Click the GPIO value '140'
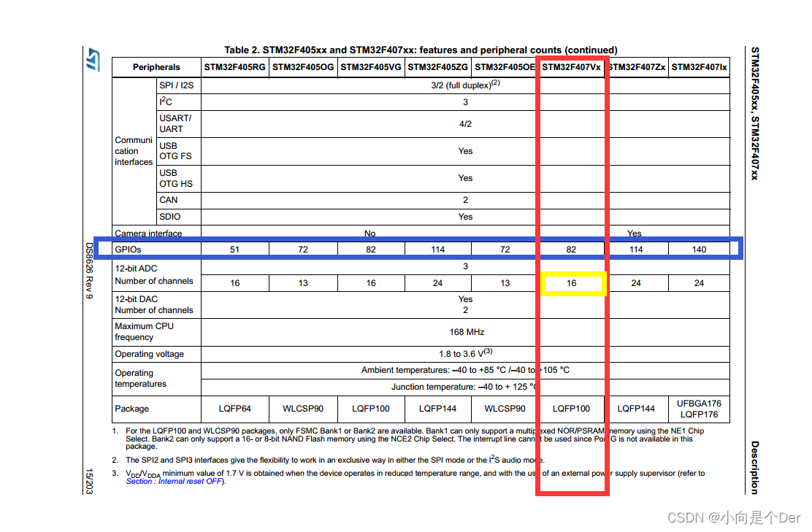Image resolution: width=812 pixels, height=532 pixels. [x=699, y=250]
